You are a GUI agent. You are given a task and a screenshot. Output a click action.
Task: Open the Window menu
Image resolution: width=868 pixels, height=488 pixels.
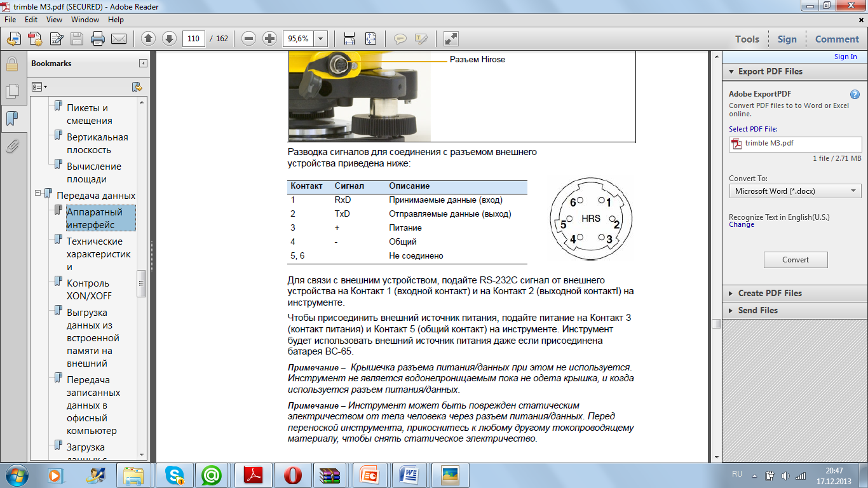click(x=85, y=20)
